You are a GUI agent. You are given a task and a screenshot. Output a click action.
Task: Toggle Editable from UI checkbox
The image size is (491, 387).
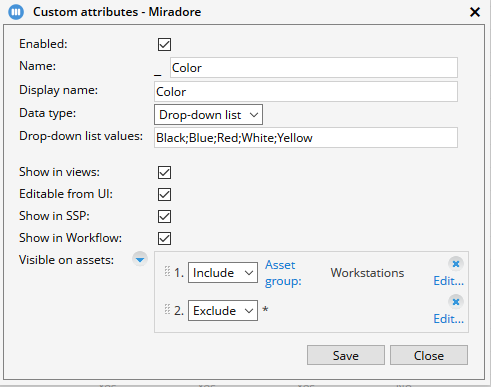[x=164, y=194]
